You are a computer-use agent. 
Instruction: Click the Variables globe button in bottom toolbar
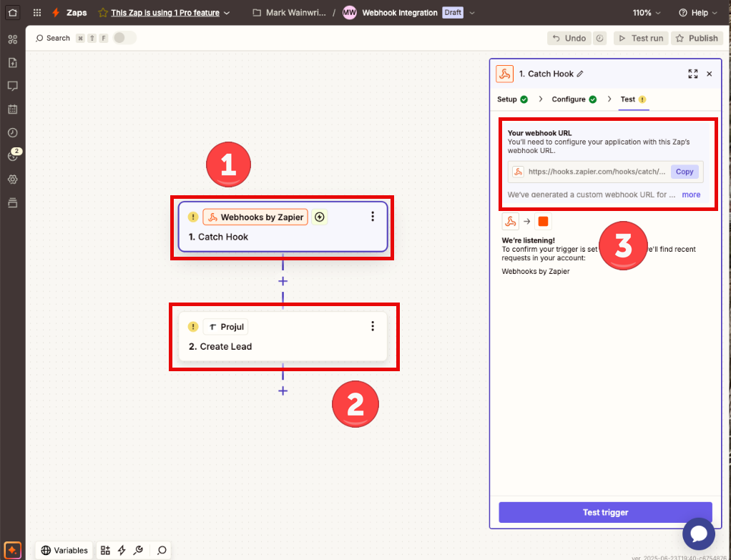click(63, 550)
